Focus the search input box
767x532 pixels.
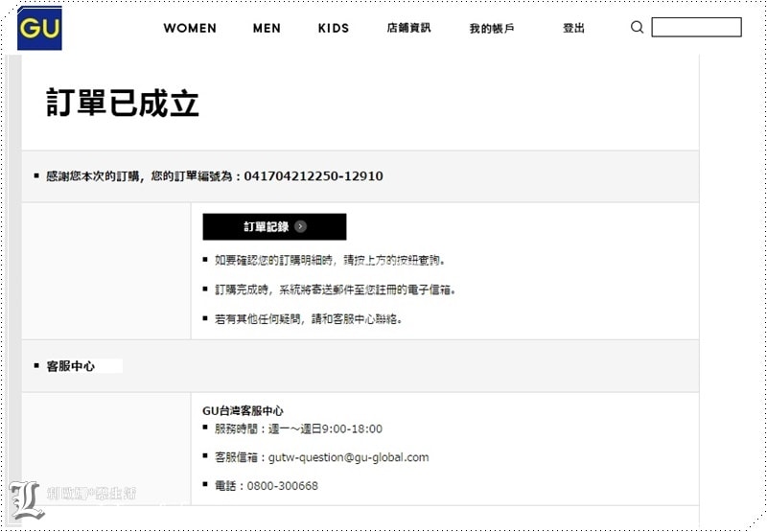click(696, 28)
